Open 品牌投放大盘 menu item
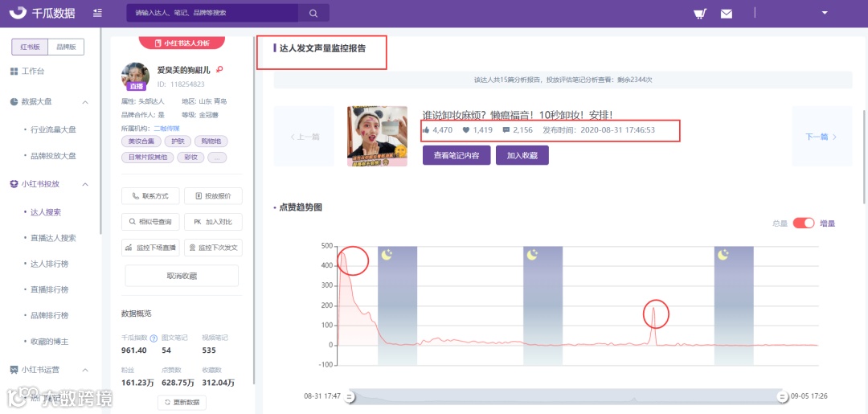 [x=53, y=156]
